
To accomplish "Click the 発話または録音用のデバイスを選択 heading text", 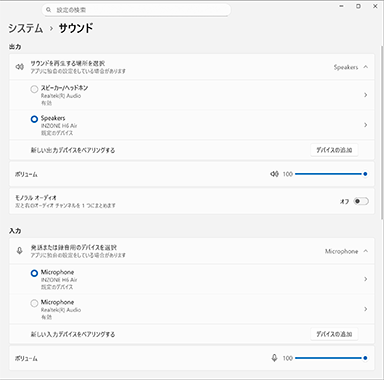I will (x=74, y=247).
